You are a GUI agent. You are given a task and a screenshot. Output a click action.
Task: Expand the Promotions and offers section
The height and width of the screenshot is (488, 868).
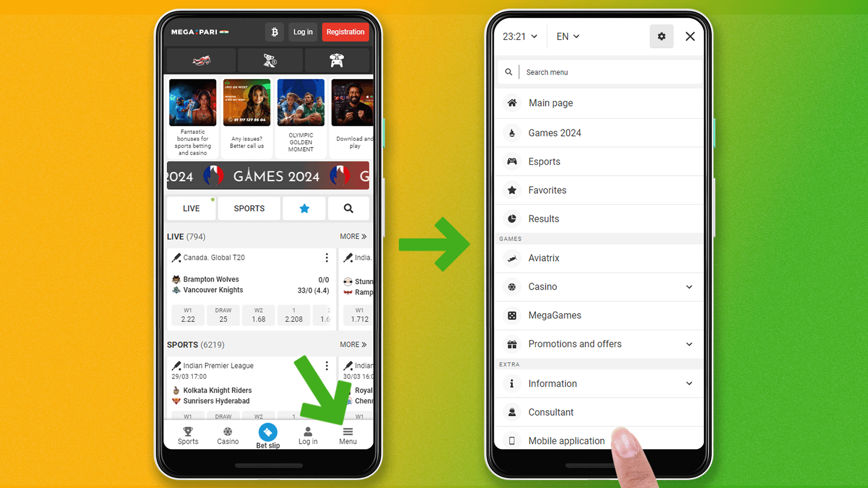[x=689, y=344]
